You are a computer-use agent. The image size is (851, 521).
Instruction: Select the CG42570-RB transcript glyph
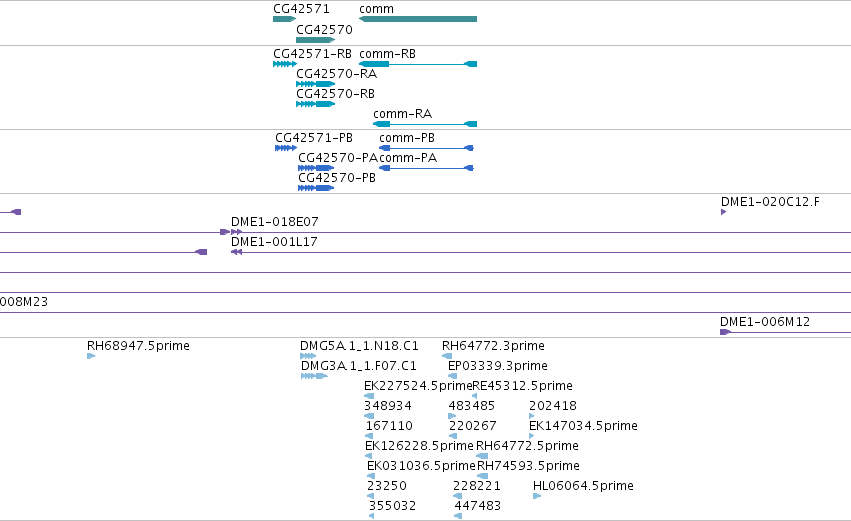click(x=315, y=104)
